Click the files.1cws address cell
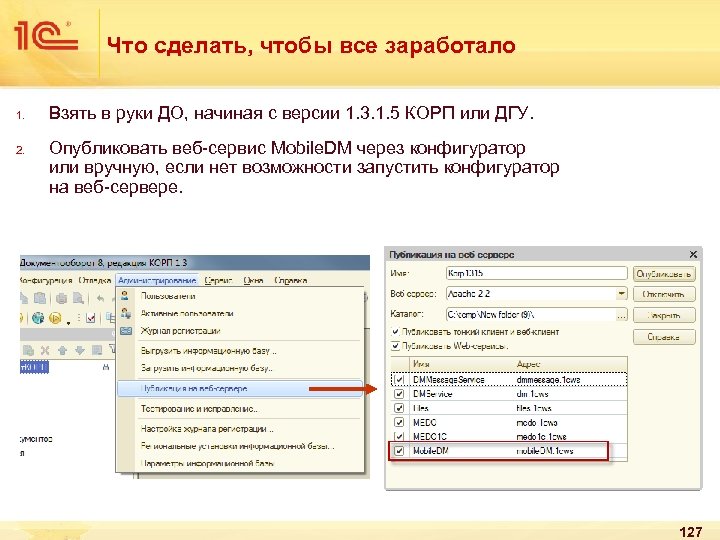 tap(534, 408)
